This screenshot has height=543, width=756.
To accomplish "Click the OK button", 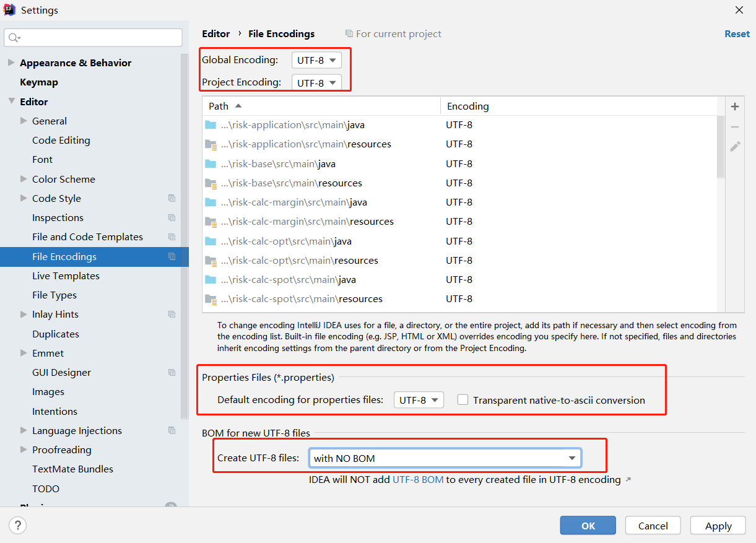I will pos(588,526).
